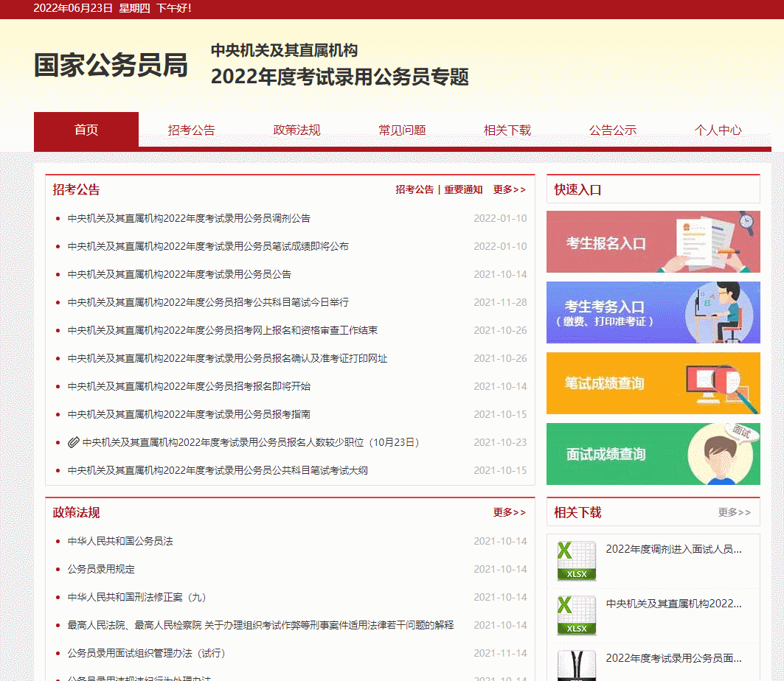784x681 pixels.
Task: Open 公共科目笔试考试大纲 link
Action: click(218, 470)
